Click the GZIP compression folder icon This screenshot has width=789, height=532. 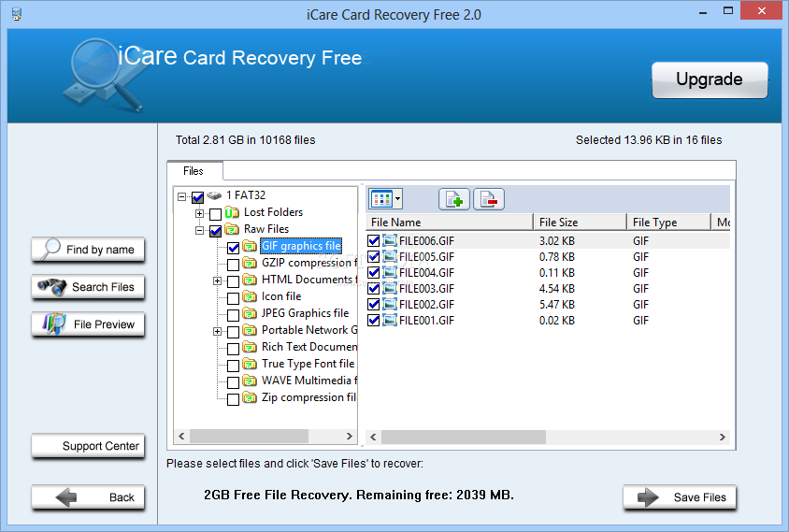pos(249,263)
